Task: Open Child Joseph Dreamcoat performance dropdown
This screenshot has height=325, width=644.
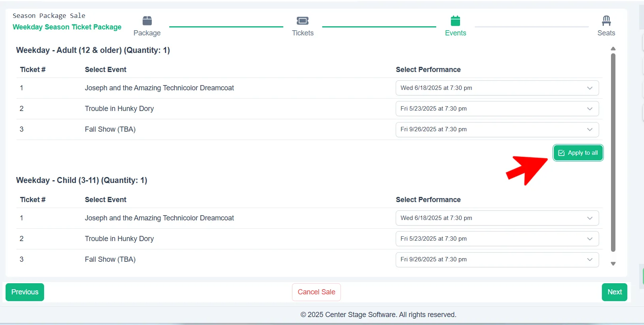Action: click(497, 218)
